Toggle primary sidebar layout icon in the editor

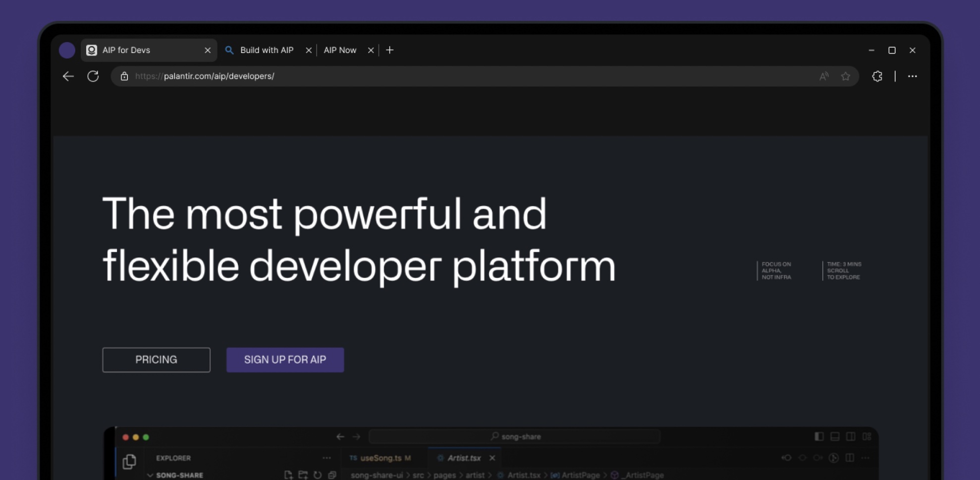819,436
